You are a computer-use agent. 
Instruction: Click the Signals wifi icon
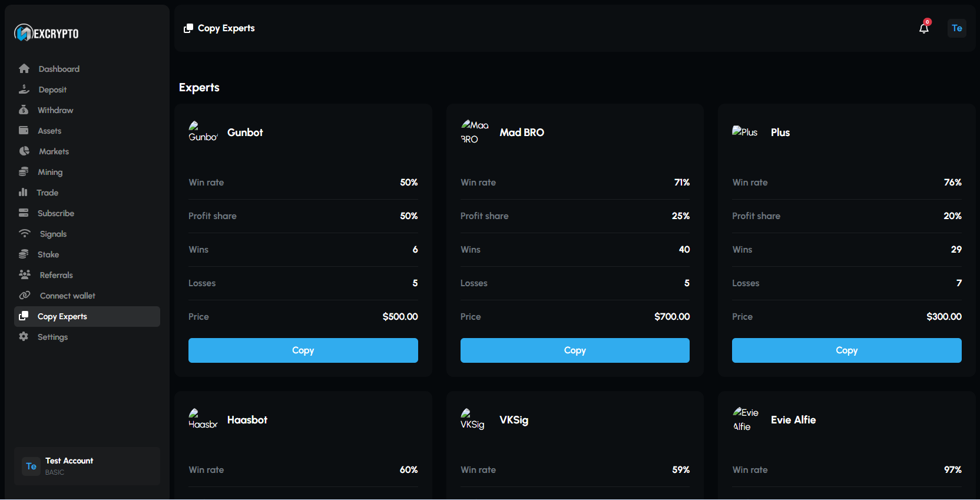point(25,234)
